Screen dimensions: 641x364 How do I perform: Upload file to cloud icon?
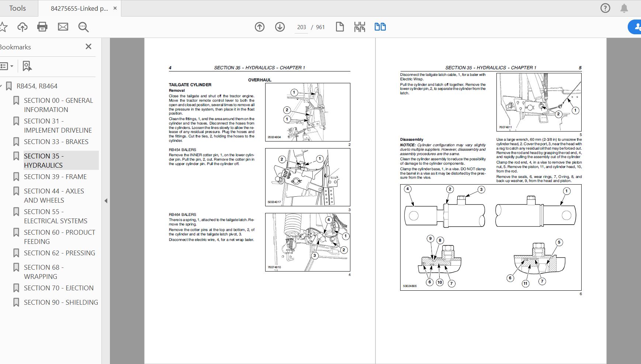click(x=22, y=27)
